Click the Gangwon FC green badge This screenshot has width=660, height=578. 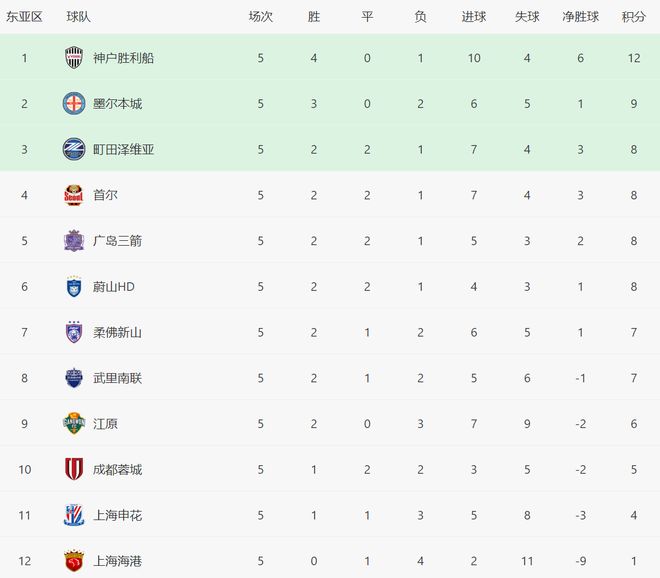[75, 423]
